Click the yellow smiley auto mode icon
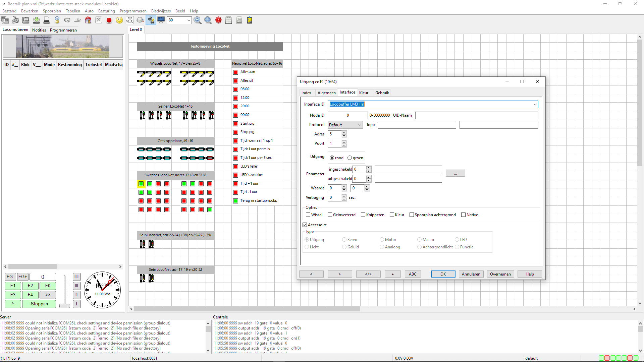Image resolution: width=644 pixels, height=362 pixels. click(x=119, y=20)
